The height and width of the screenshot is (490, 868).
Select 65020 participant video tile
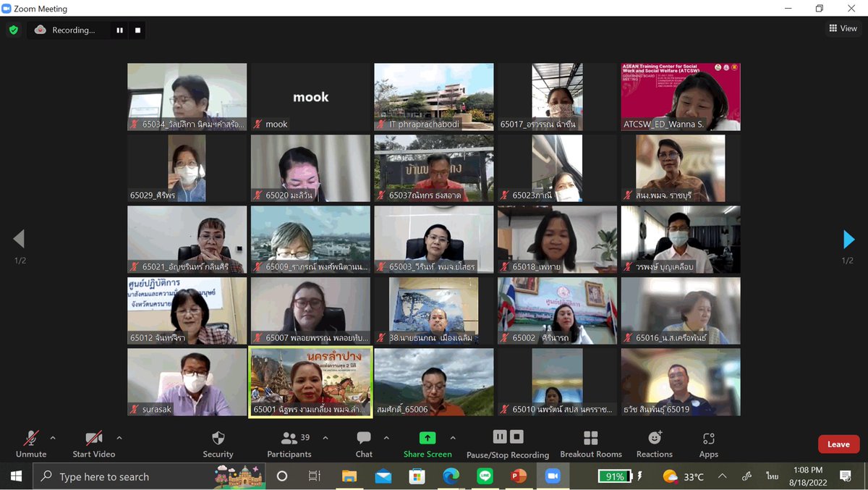pos(310,168)
